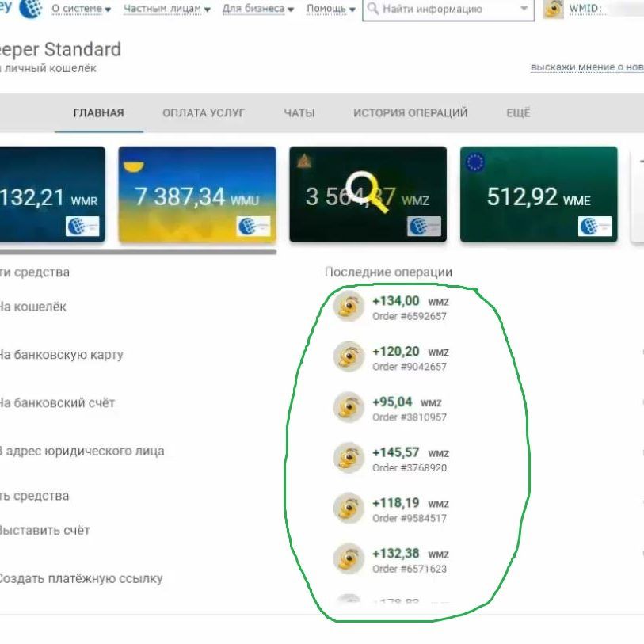Viewport: 644px width, 644px height.
Task: Click the '+118,19' WMZ amount
Action: (396, 503)
